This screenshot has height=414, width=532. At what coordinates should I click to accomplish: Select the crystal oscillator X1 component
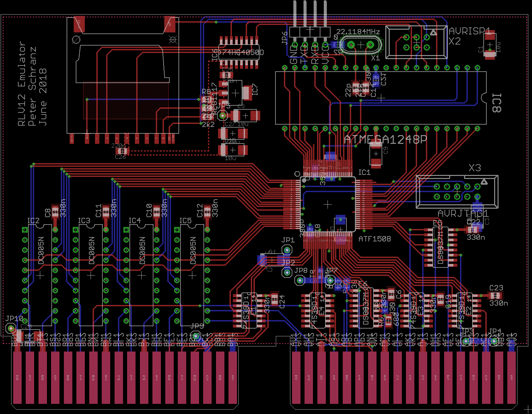(360, 45)
